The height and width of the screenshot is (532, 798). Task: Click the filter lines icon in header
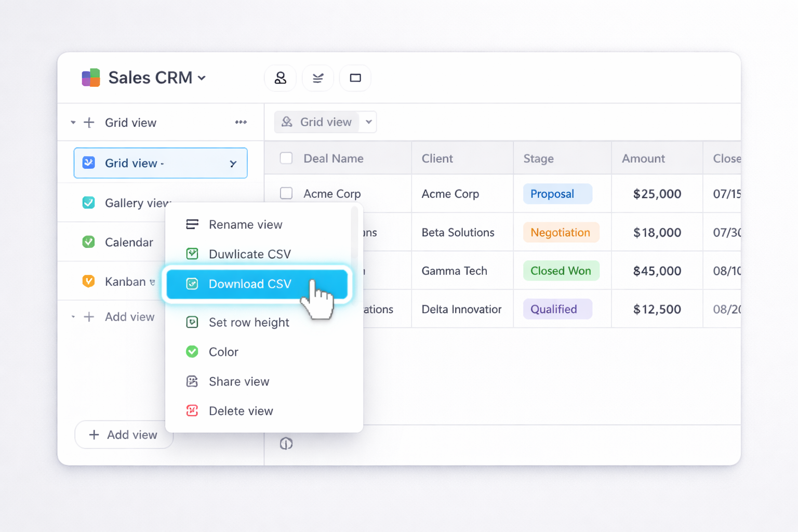318,78
